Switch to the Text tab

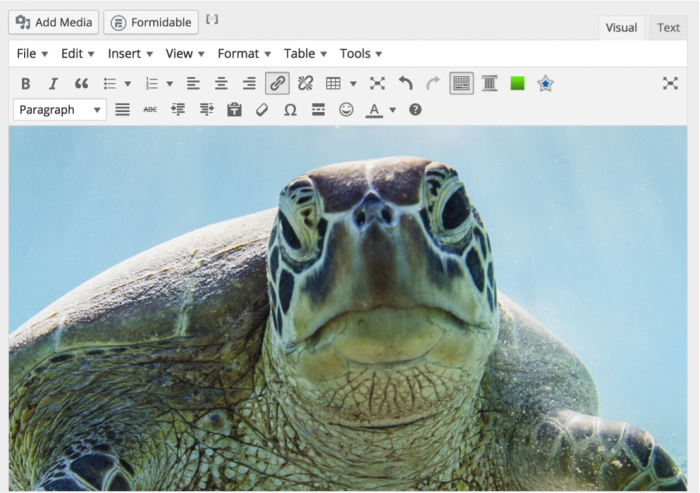[x=668, y=28]
